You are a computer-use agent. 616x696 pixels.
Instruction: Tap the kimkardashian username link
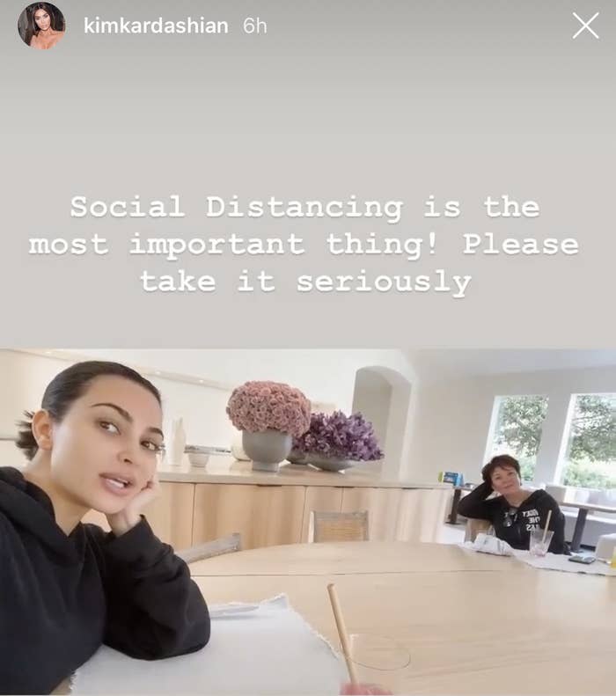(156, 26)
